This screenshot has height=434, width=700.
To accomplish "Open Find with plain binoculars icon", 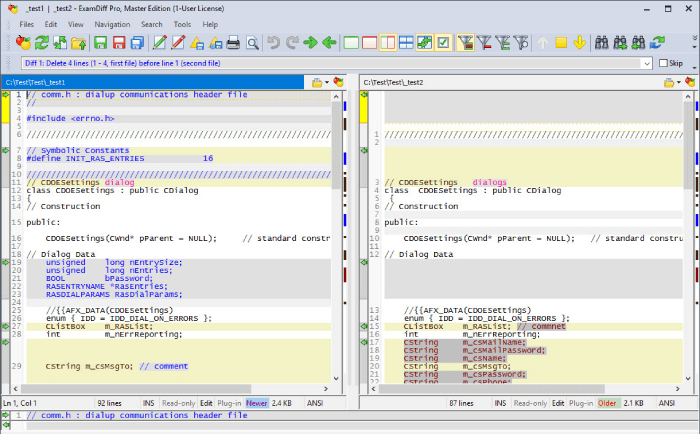I will coord(602,43).
